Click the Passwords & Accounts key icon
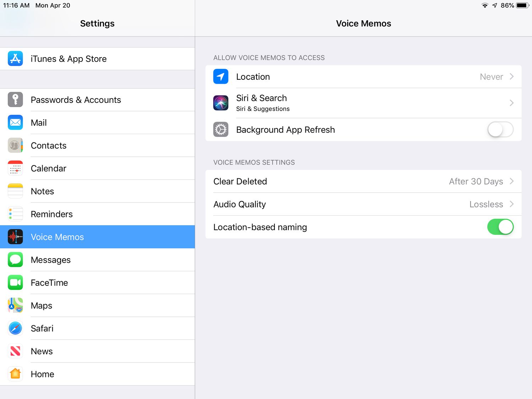532x399 pixels. point(15,100)
